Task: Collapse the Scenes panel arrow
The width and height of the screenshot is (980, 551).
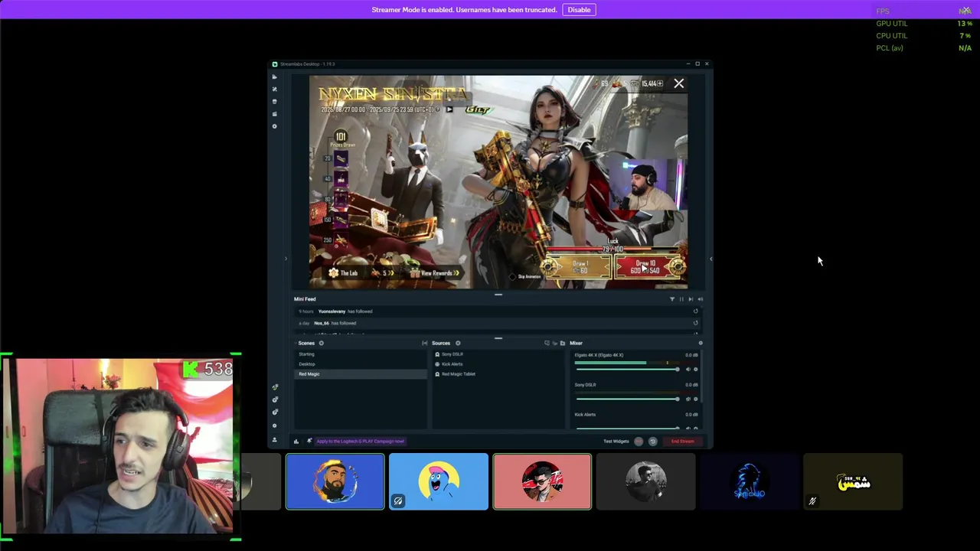Action: click(296, 343)
